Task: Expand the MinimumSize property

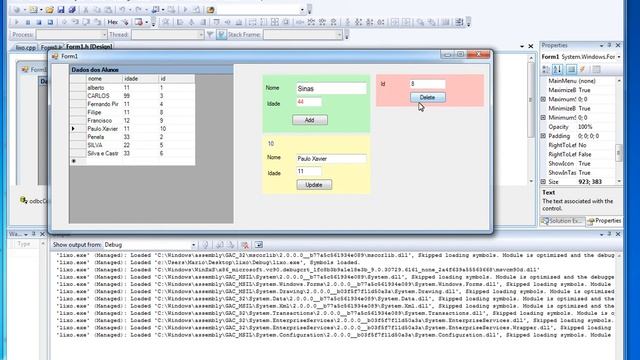Action: (543, 118)
